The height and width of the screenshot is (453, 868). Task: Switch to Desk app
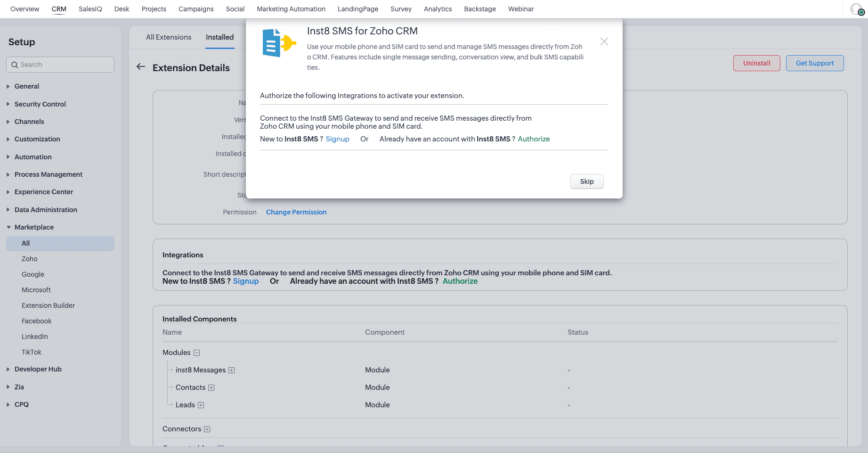[x=122, y=9]
